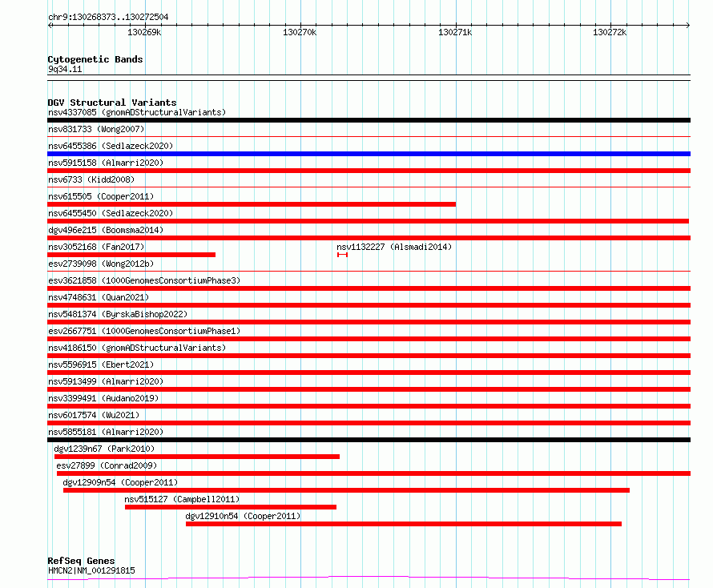Click right scroll arrow on the ruler
The height and width of the screenshot is (588, 713).
687,25
